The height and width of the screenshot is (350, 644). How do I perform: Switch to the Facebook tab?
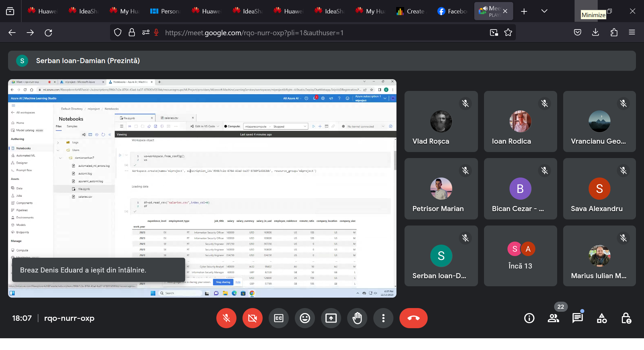(452, 11)
